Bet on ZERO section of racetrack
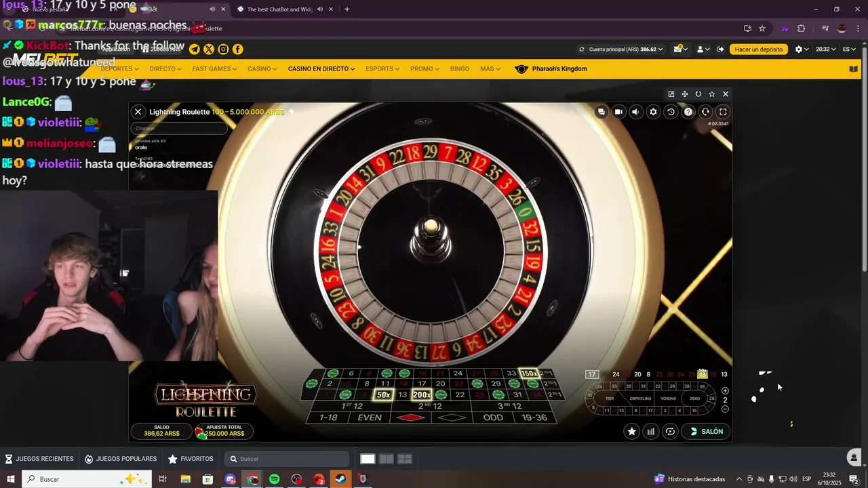This screenshot has width=868, height=488. click(694, 399)
